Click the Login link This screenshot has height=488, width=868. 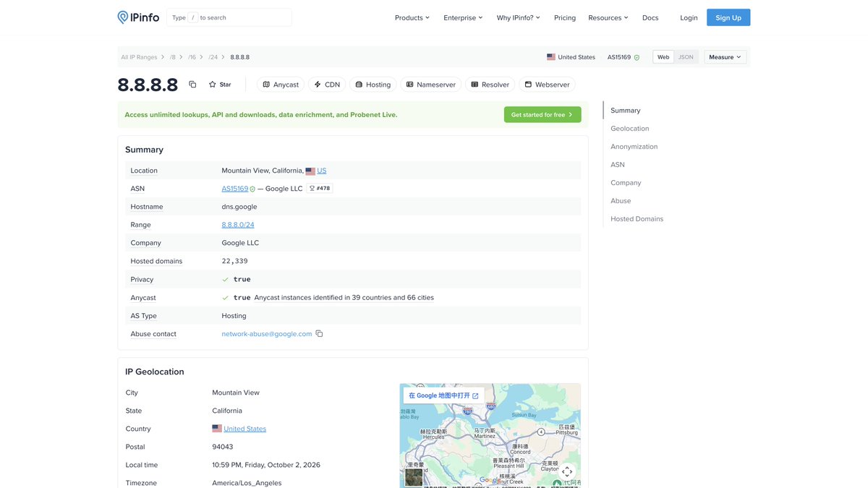pyautogui.click(x=689, y=17)
